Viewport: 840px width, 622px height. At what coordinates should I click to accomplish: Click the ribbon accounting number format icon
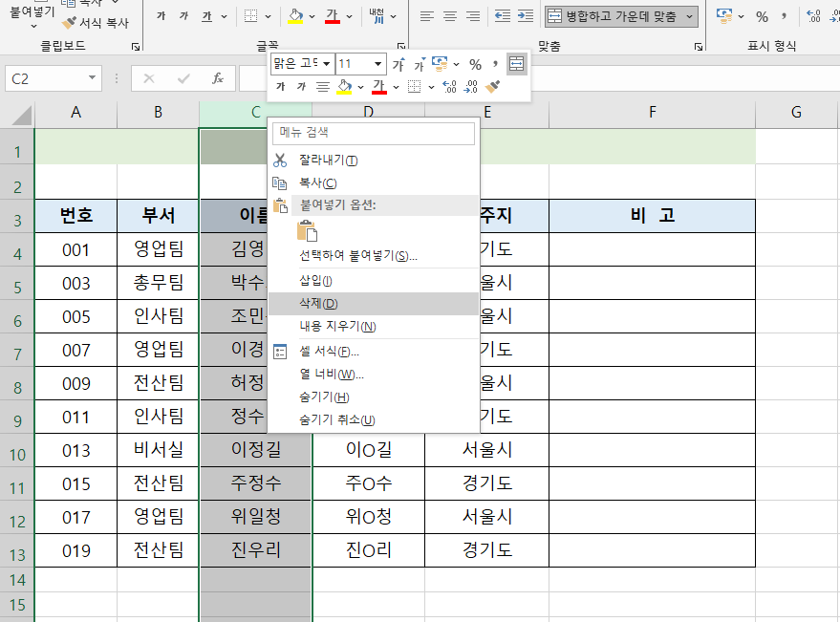click(x=724, y=16)
